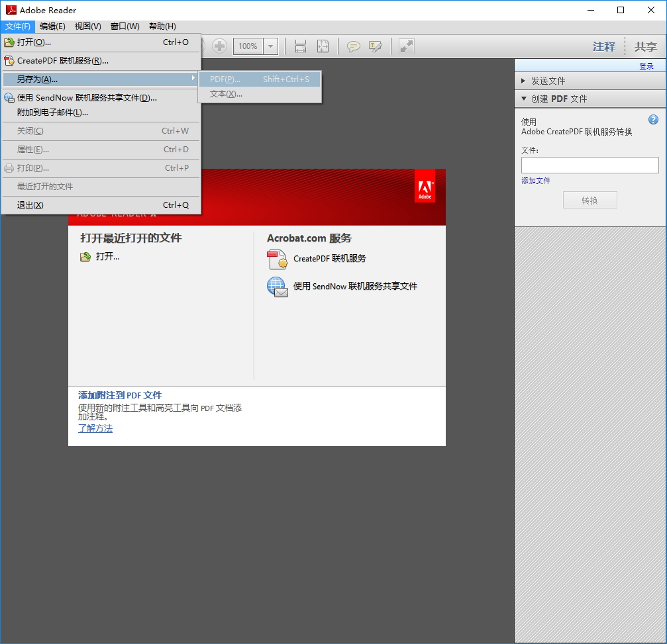667x644 pixels.
Task: Click the Adobe logo on the red banner
Action: click(425, 186)
